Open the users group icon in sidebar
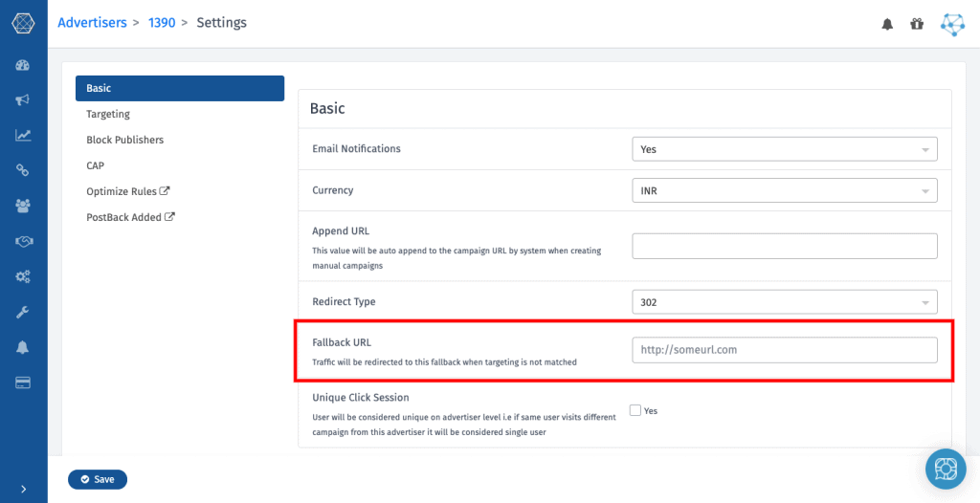The width and height of the screenshot is (980, 503). tap(23, 206)
